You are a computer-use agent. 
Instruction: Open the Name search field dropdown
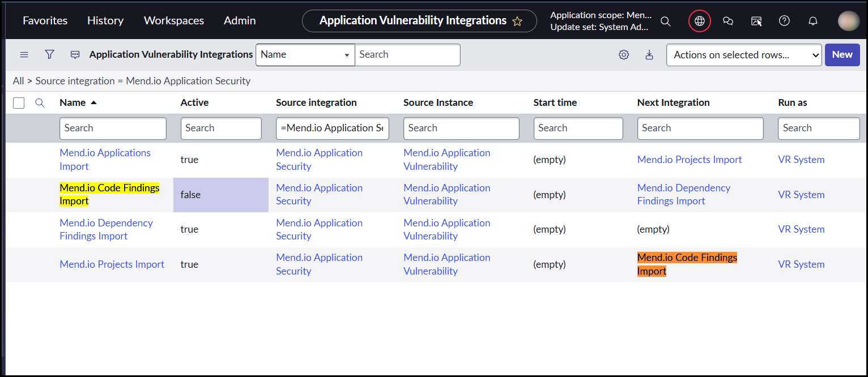(x=305, y=55)
